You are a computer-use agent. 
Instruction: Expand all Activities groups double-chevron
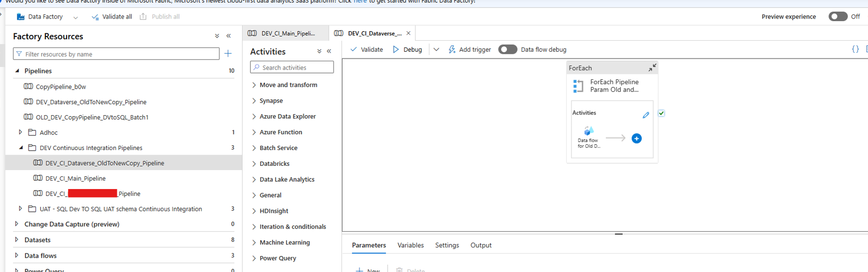click(319, 51)
